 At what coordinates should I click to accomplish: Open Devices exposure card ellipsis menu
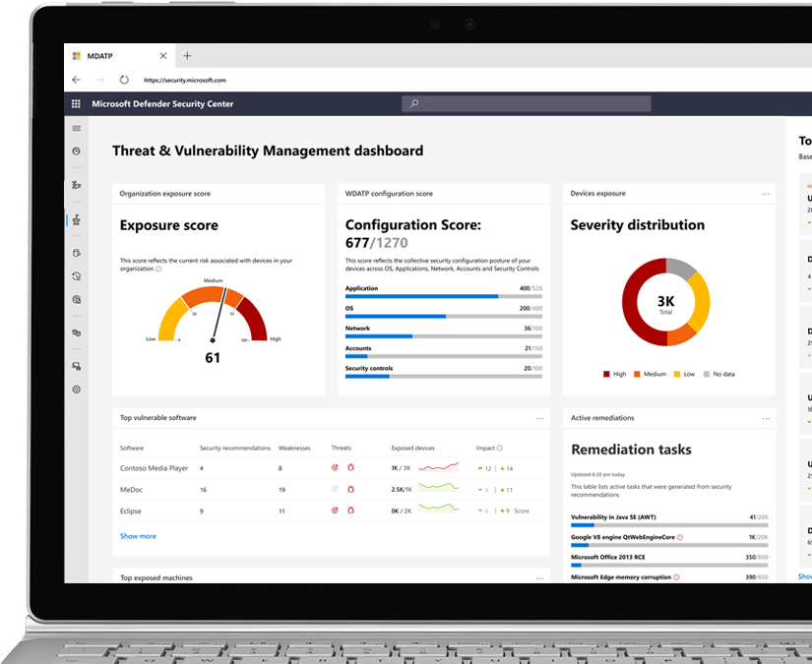(765, 194)
